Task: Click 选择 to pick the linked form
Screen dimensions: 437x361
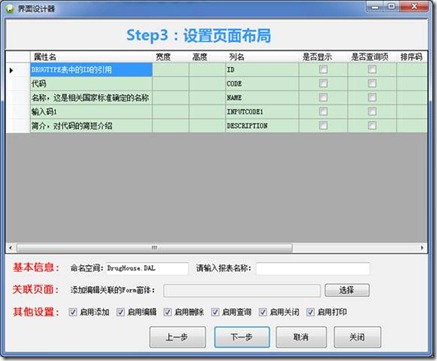Action: [347, 290]
